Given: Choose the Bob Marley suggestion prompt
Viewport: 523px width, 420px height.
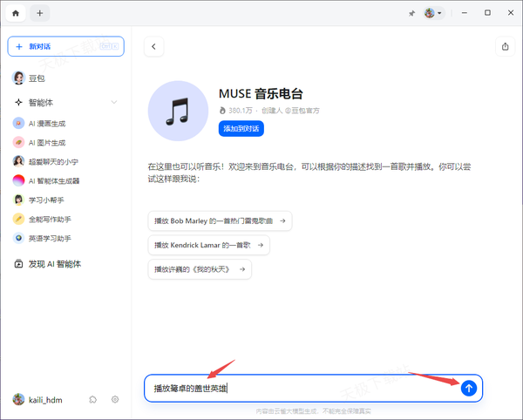Looking at the screenshot, I should 220,220.
